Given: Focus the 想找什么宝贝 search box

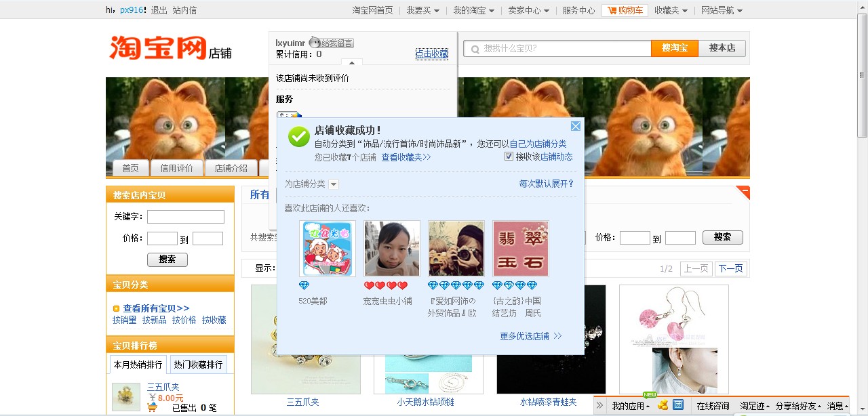Looking at the screenshot, I should click(x=557, y=48).
